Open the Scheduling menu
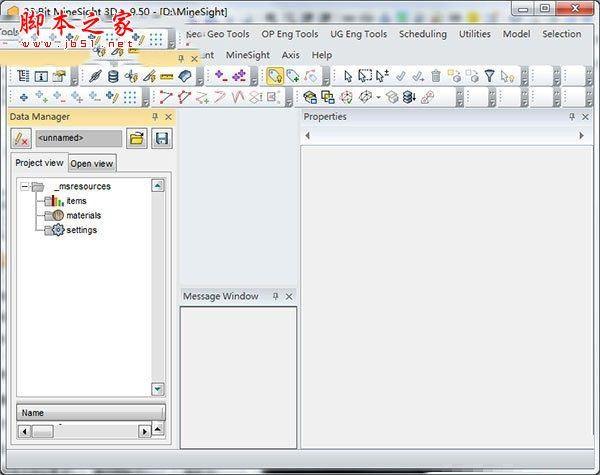This screenshot has width=600, height=475. (x=422, y=34)
